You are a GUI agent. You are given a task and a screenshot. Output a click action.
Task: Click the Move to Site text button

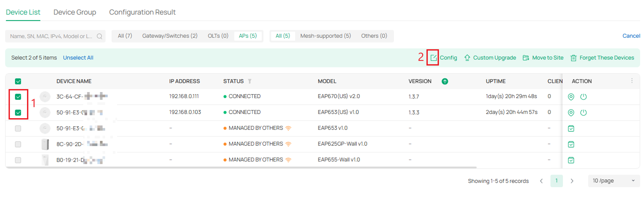pos(548,58)
